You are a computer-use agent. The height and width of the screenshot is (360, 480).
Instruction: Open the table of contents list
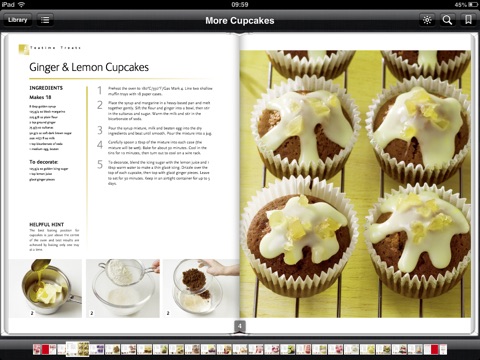[45, 20]
